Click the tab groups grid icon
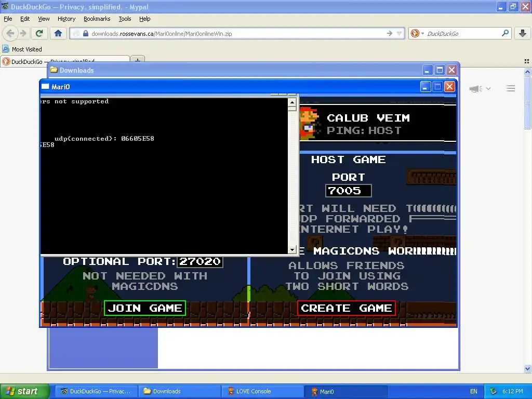 527,61
